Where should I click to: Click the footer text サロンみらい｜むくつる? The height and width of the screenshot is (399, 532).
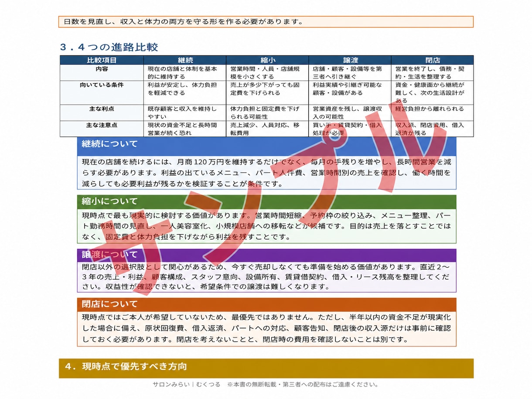point(187,385)
